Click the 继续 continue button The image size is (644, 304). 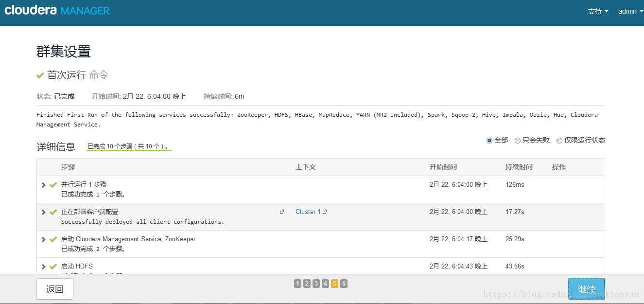click(587, 289)
